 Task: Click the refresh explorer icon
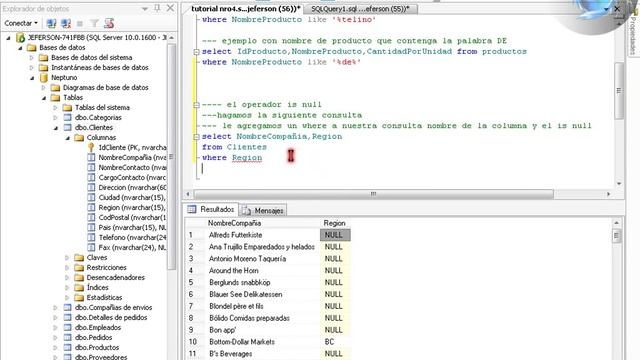109,23
